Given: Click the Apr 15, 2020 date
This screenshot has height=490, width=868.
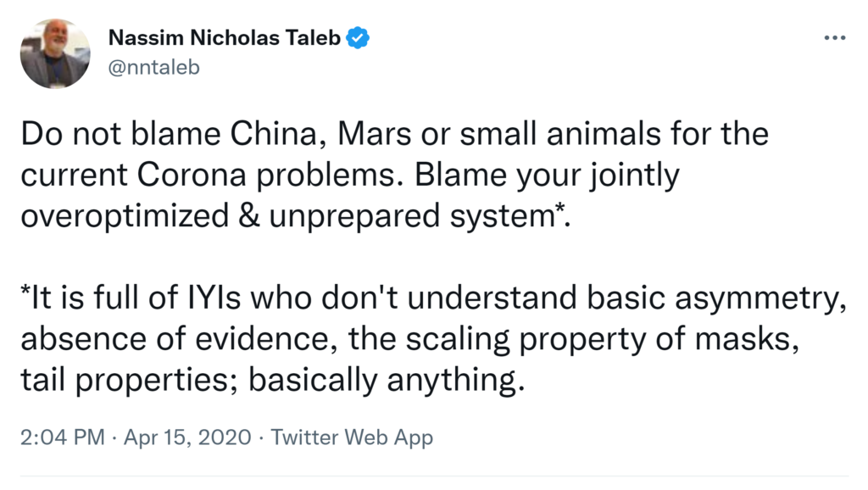Looking at the screenshot, I should point(187,437).
